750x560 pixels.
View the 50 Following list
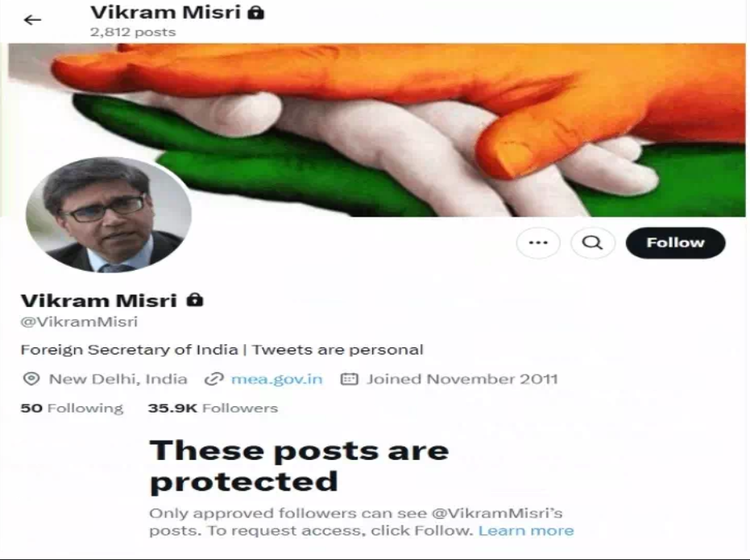click(x=72, y=408)
